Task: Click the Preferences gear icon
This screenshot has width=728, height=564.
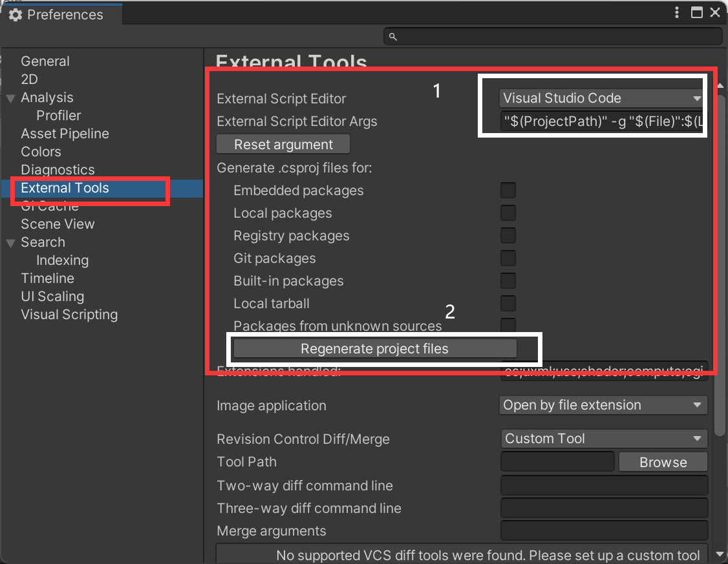Action: tap(16, 15)
